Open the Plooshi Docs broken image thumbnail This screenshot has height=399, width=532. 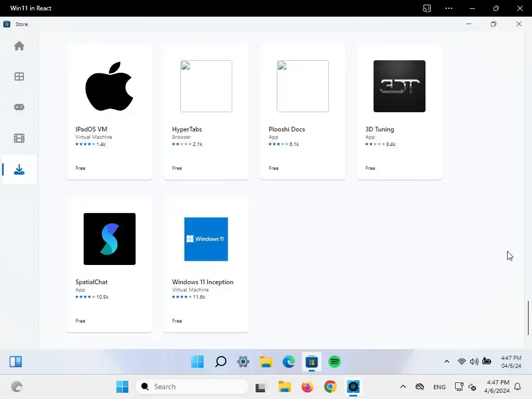tap(303, 86)
